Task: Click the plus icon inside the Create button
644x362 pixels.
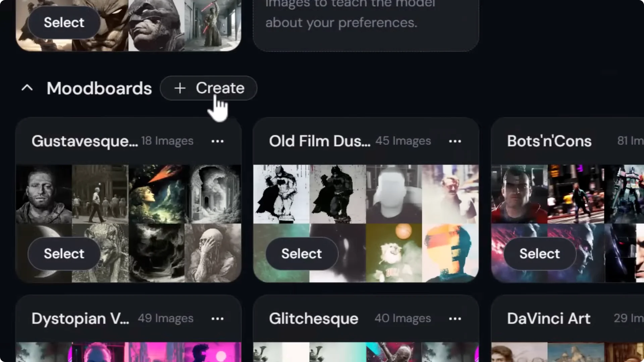Action: click(x=180, y=88)
